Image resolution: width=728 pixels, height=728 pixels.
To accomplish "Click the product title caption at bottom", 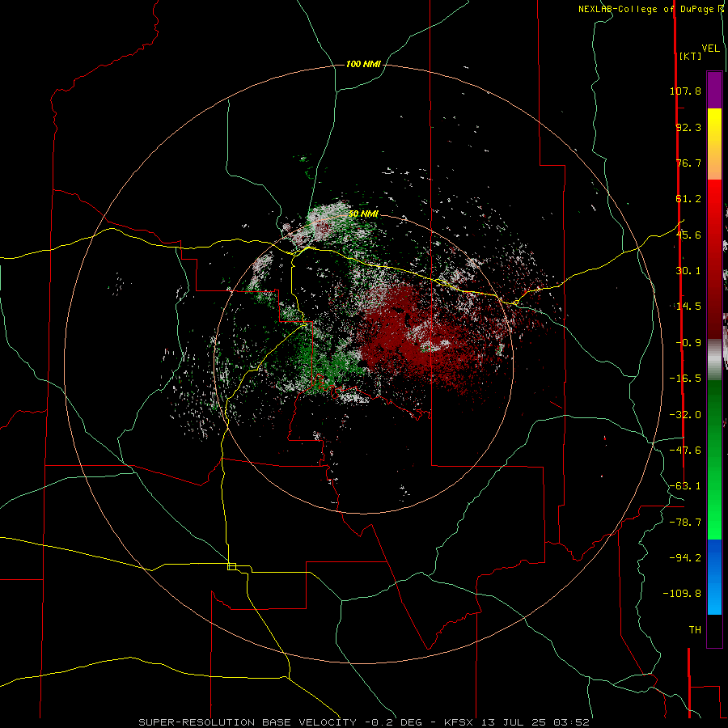I will point(364,722).
